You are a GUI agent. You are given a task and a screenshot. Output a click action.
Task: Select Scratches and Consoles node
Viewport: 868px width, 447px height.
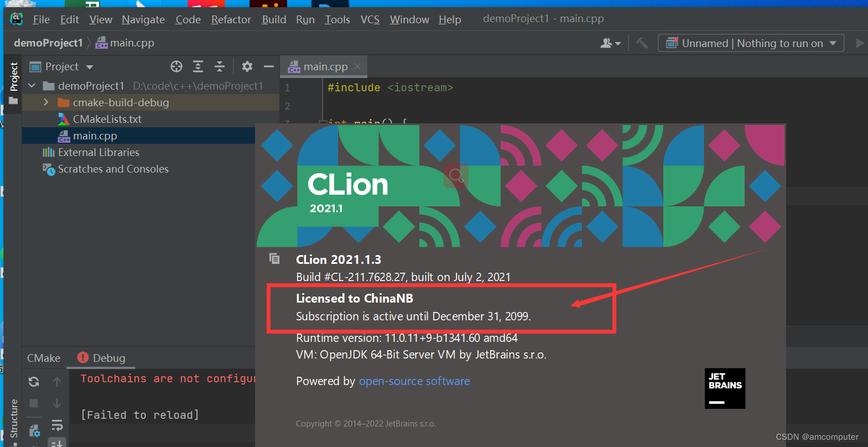coord(113,169)
